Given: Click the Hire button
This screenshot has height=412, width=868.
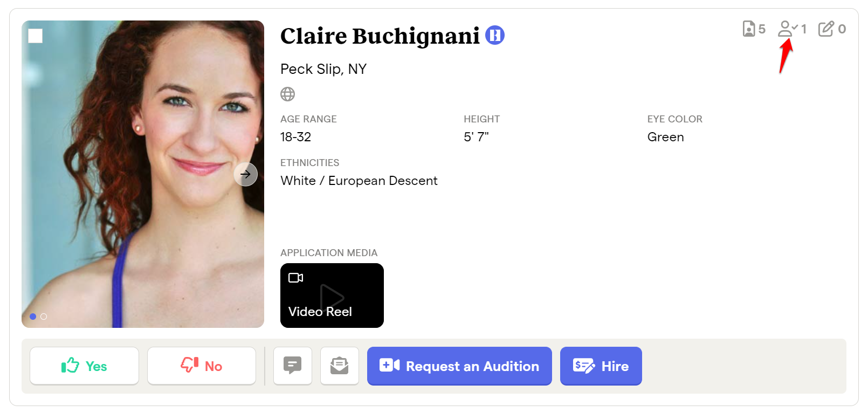Looking at the screenshot, I should tap(601, 366).
